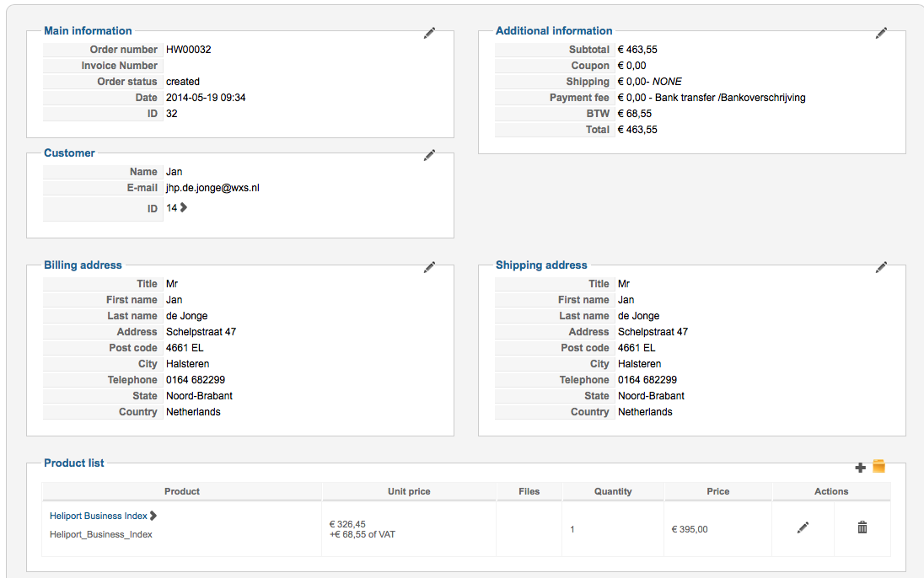Click the Files column header
This screenshot has width=924, height=578.
pyautogui.click(x=529, y=491)
